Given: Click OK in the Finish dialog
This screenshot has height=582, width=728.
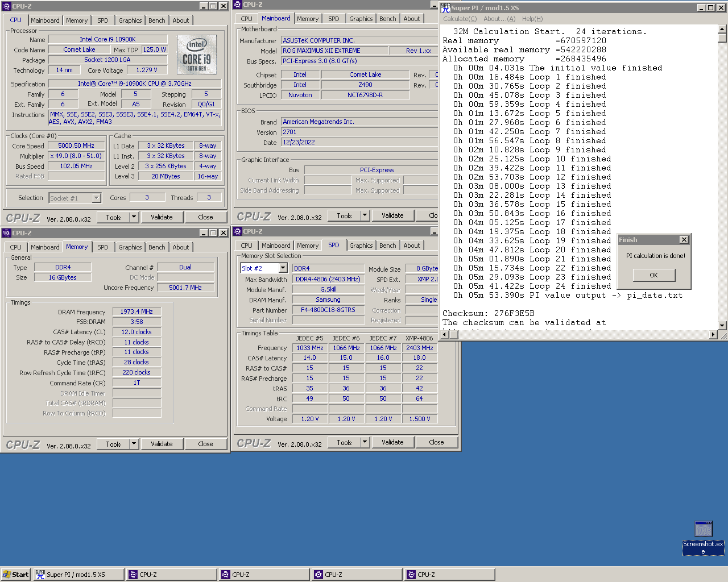Looking at the screenshot, I should (654, 275).
